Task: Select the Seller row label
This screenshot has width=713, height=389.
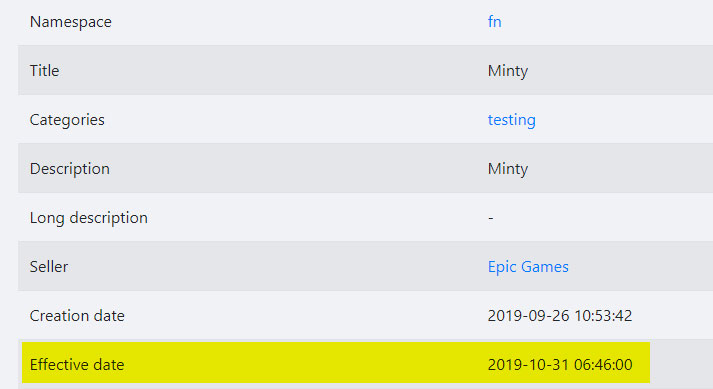Action: [x=49, y=267]
